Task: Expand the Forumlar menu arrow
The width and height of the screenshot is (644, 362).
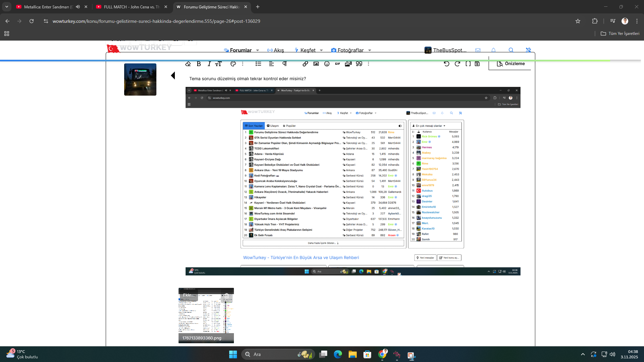Action: [x=257, y=50]
